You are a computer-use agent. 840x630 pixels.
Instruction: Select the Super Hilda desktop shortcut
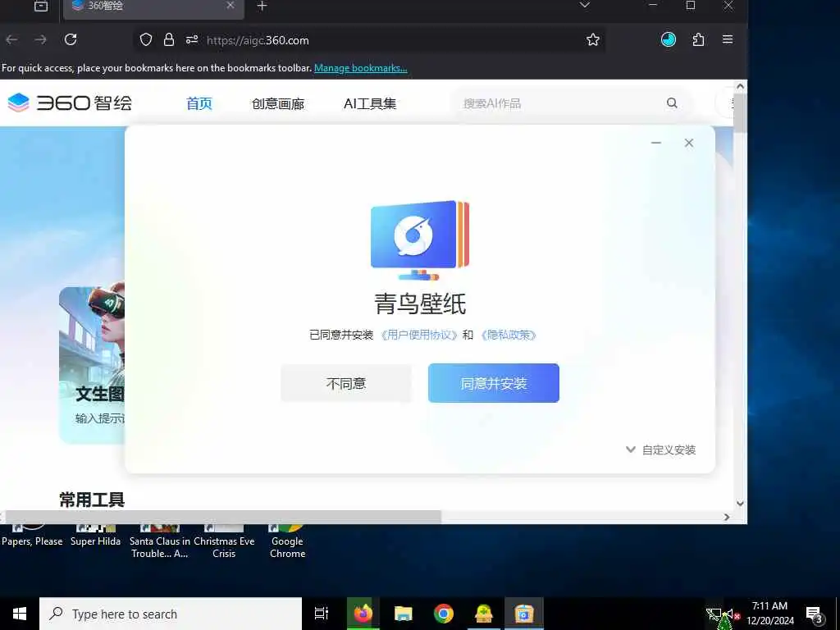point(95,536)
